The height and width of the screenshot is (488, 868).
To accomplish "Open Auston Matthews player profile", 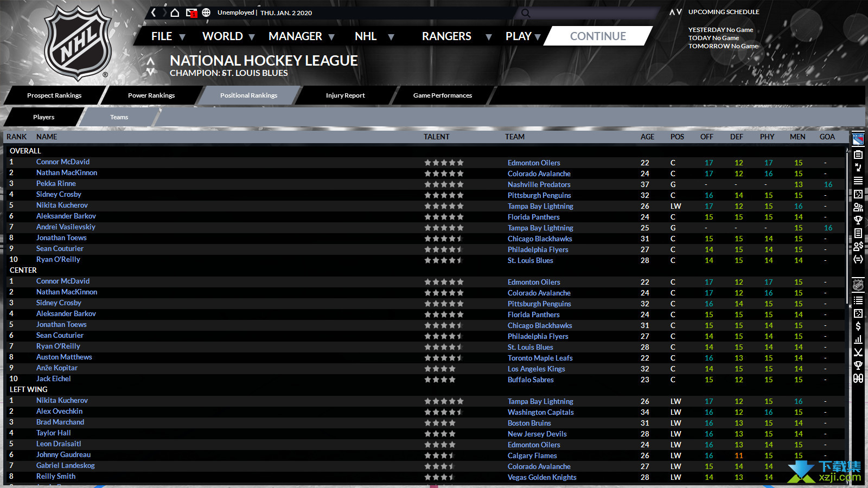I will 64,357.
